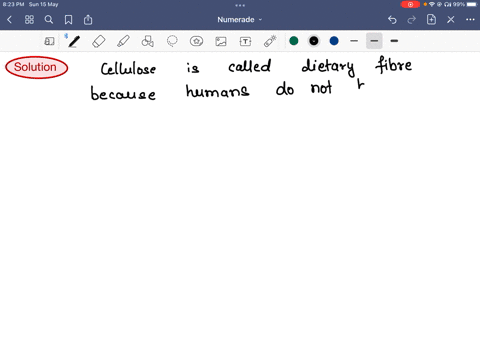Tap the handwritten word 'fibre'
This screenshot has width=480, height=360.
[x=394, y=65]
